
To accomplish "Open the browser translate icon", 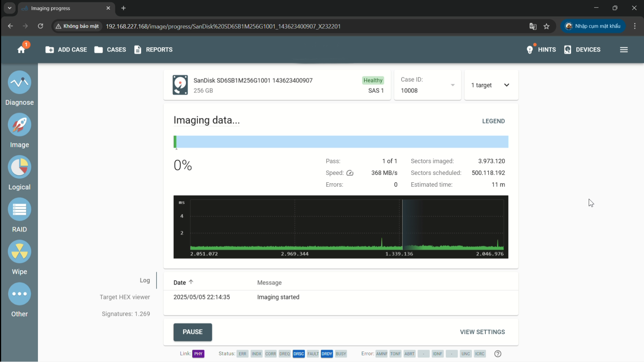I will [533, 26].
